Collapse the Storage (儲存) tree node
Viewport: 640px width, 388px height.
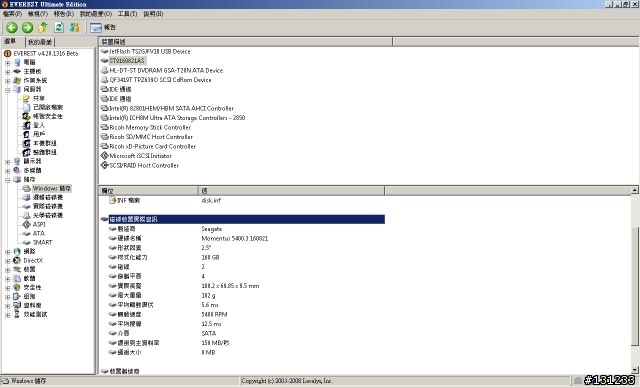click(8, 180)
